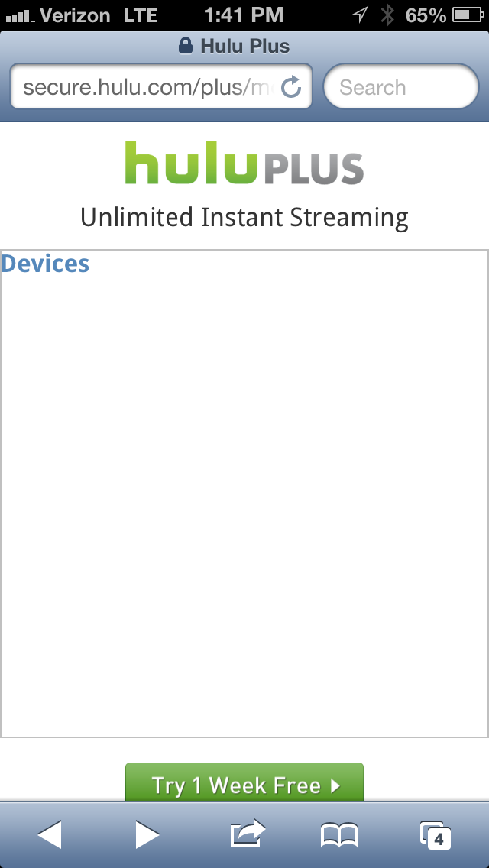Tap the Unlimited Instant Streaming tagline
This screenshot has height=868, width=489.
(244, 218)
